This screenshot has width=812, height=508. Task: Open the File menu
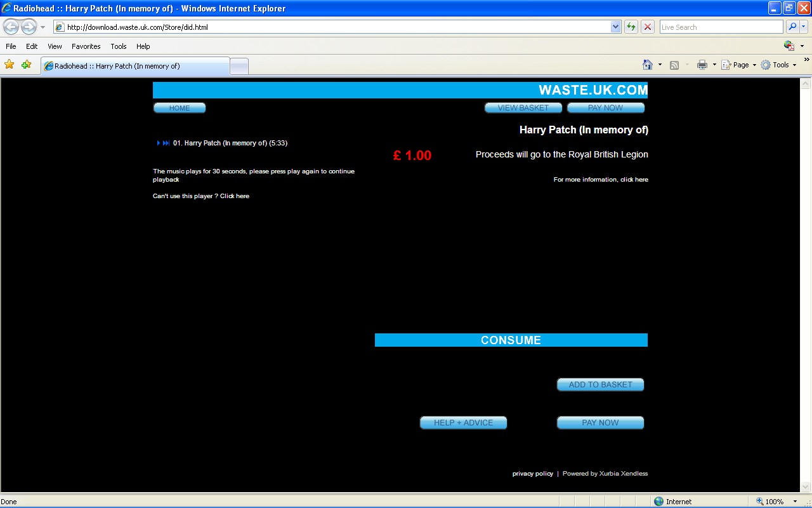coord(11,46)
